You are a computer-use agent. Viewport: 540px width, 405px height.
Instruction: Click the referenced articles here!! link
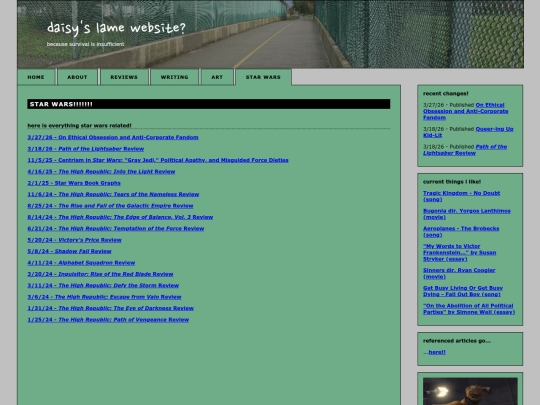click(437, 352)
